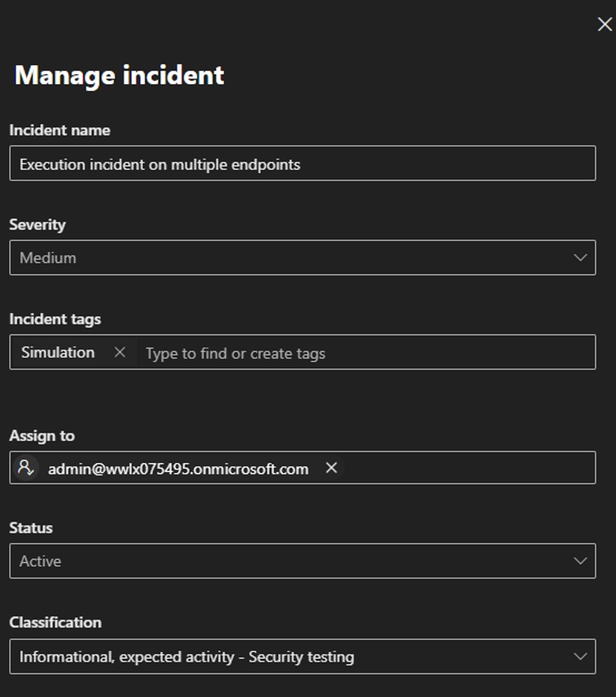
Task: Click the Classification label
Action: [56, 622]
